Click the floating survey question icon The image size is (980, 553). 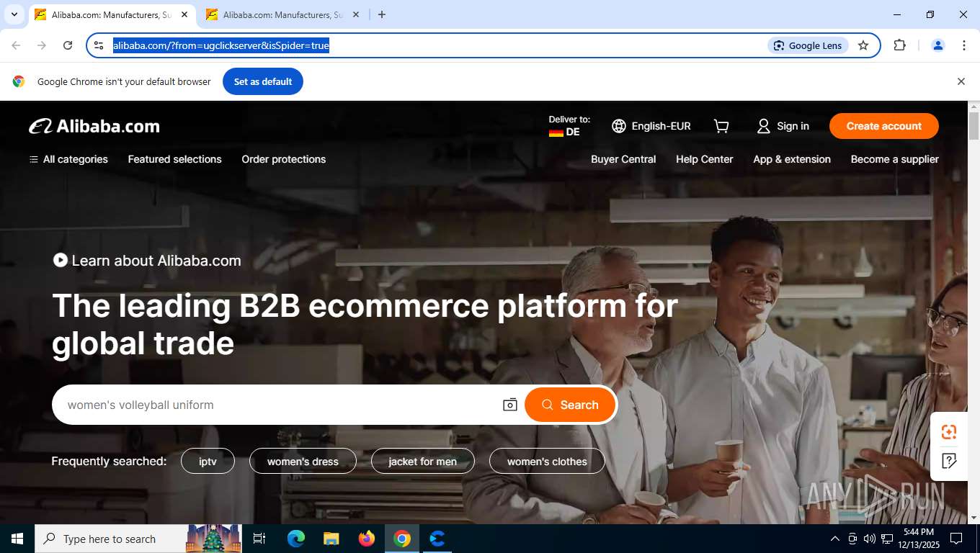click(949, 460)
